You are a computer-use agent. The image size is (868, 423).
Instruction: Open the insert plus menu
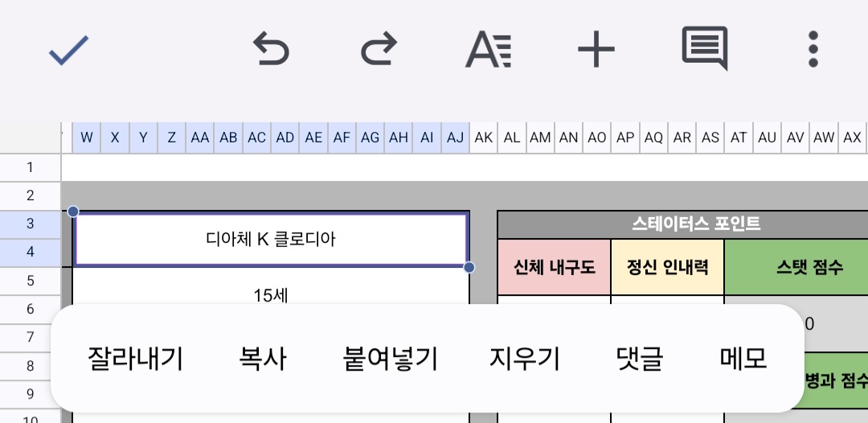pos(596,50)
